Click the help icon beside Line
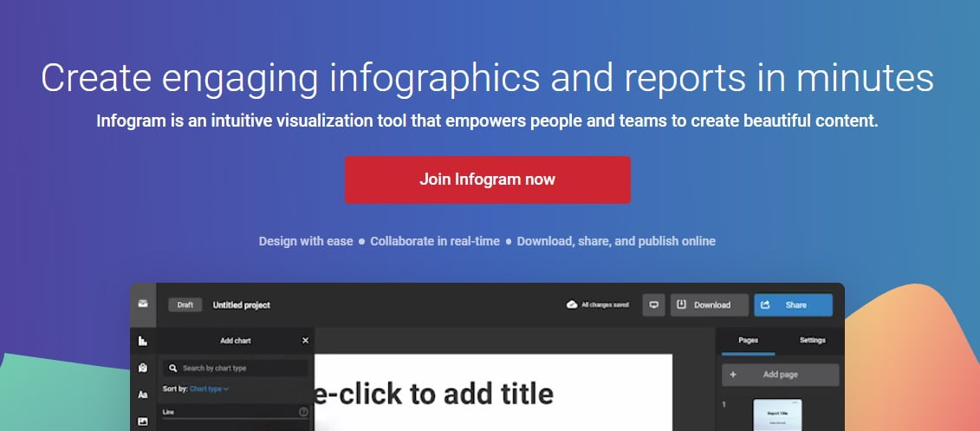Screen dimensions: 980x431 303,412
